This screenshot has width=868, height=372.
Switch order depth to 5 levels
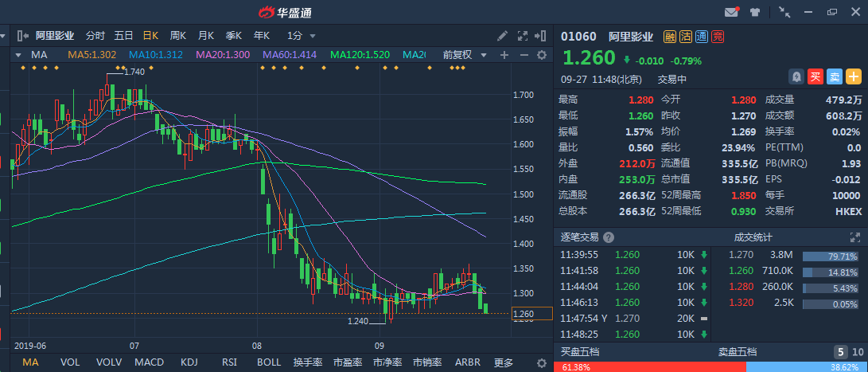point(840,351)
